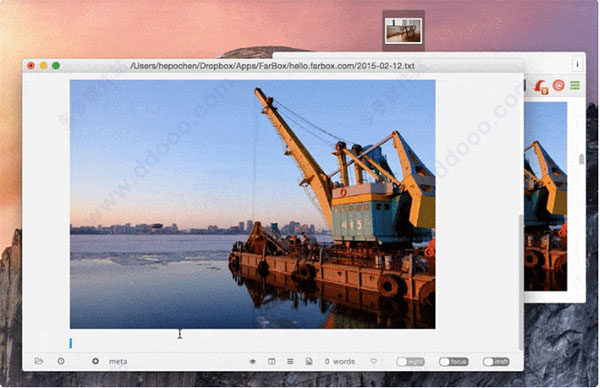Click the red swoosh icon in background toolbar
This screenshot has height=388, width=600.
pyautogui.click(x=541, y=86)
